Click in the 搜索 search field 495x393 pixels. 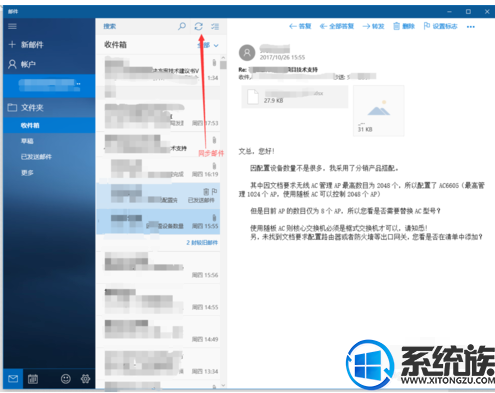138,26
